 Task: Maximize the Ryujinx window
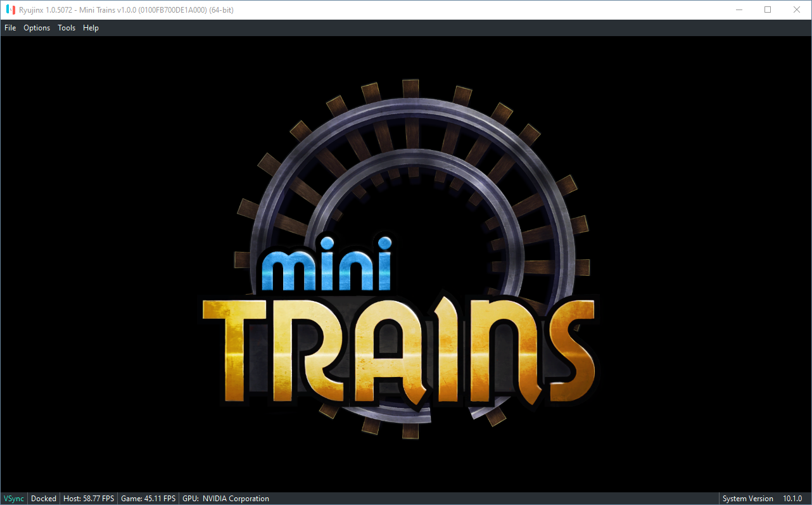(768, 10)
